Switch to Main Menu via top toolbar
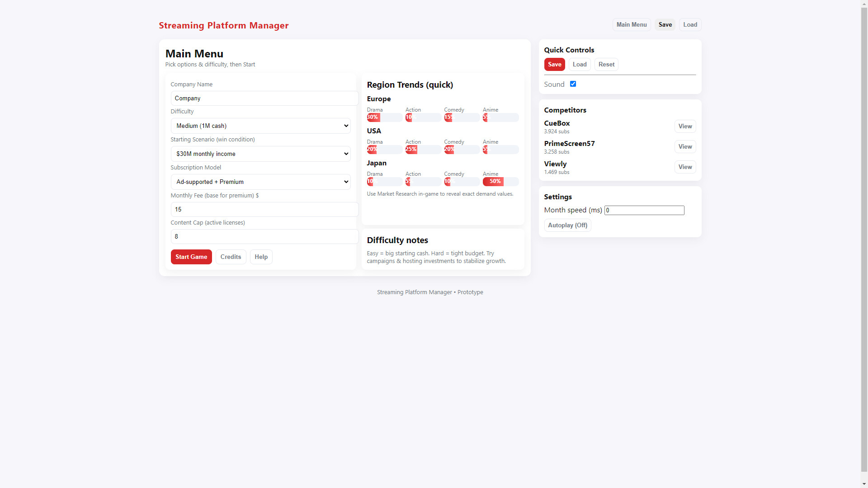868x488 pixels. [631, 24]
